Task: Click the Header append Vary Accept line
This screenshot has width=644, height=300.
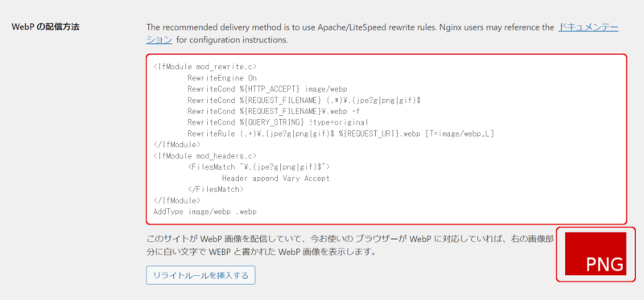Action: pyautogui.click(x=275, y=179)
